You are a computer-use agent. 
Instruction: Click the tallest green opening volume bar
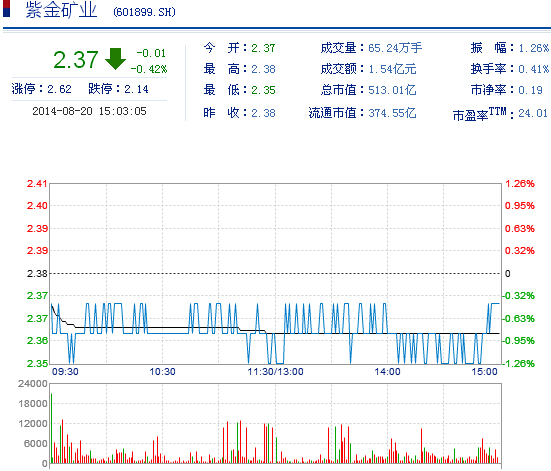pyautogui.click(x=52, y=428)
